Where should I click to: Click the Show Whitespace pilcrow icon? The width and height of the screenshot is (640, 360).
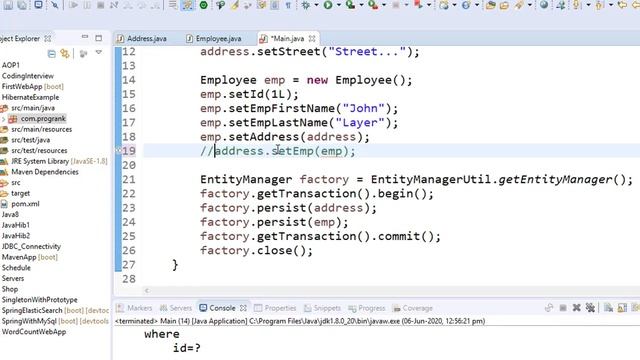tap(288, 5)
